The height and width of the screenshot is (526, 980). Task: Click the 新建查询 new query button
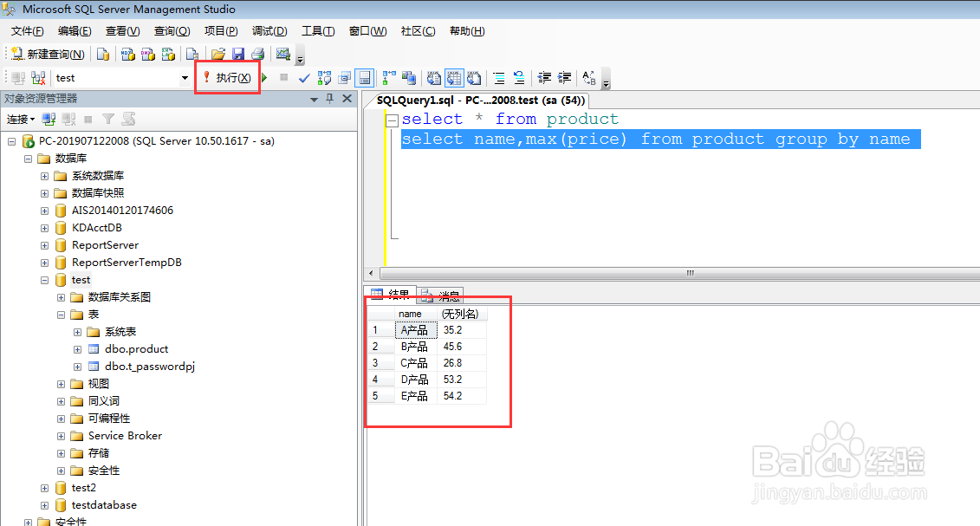coord(49,55)
